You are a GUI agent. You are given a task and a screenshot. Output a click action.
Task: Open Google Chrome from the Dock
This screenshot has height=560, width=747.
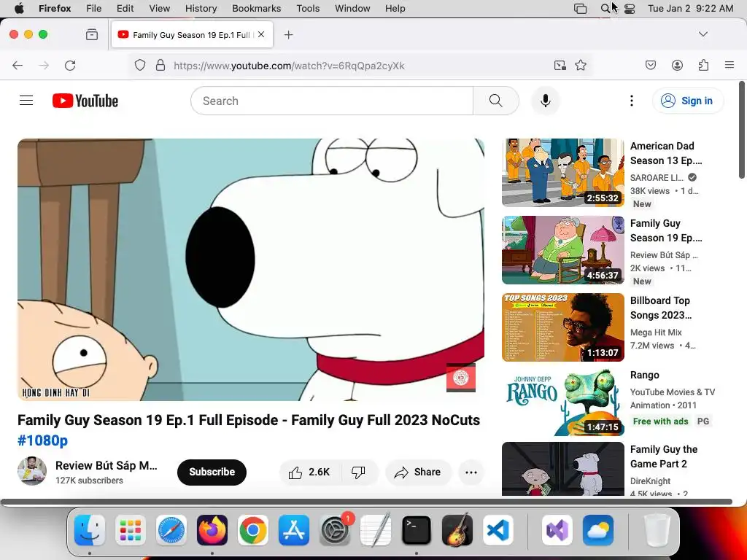[253, 530]
